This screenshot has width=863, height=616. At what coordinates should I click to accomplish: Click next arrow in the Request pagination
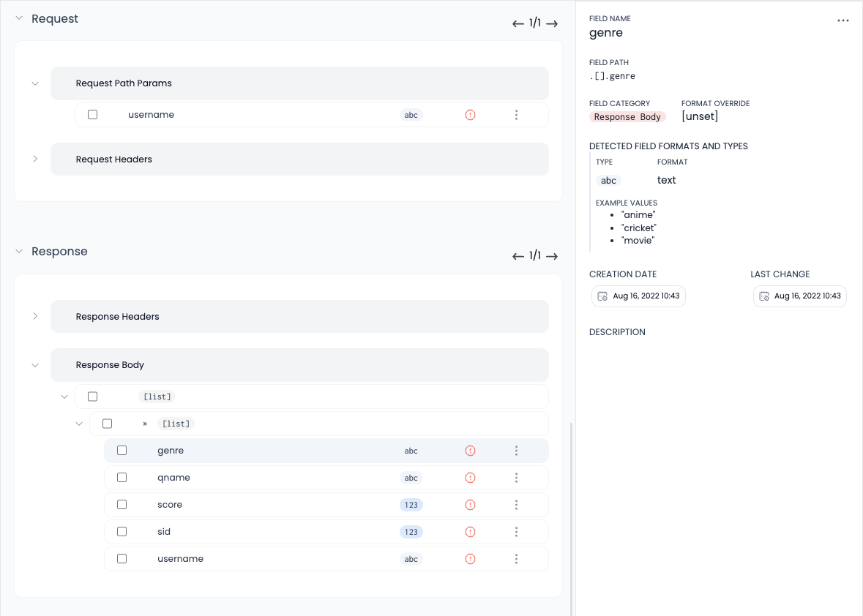click(553, 23)
